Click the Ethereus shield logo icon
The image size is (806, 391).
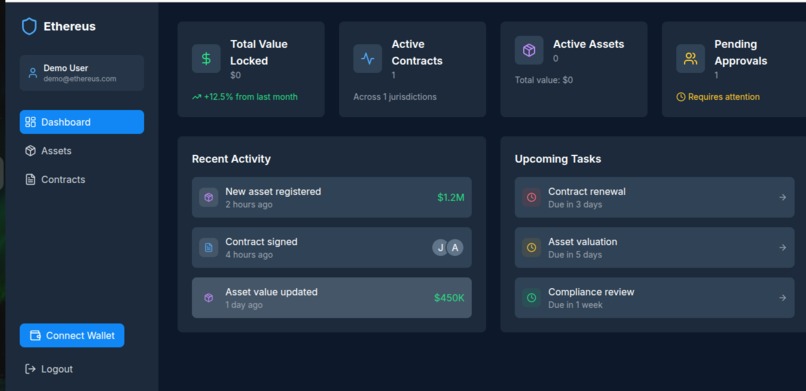[29, 26]
